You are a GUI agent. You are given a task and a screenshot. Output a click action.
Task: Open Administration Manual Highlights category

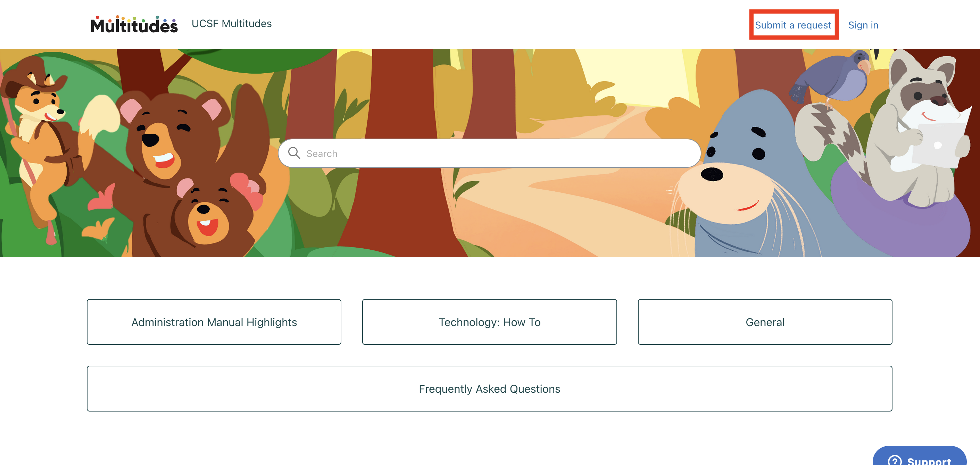tap(214, 322)
